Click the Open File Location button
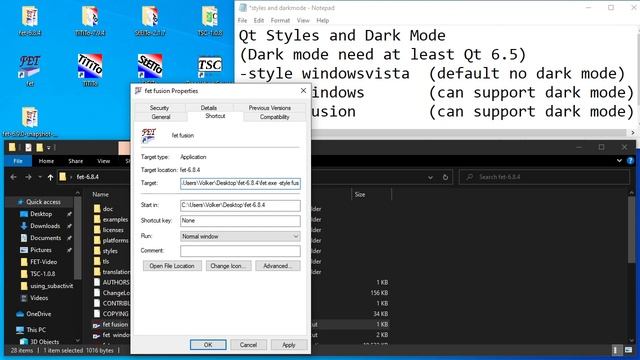Viewport: 640px width, 360px height. pyautogui.click(x=172, y=266)
